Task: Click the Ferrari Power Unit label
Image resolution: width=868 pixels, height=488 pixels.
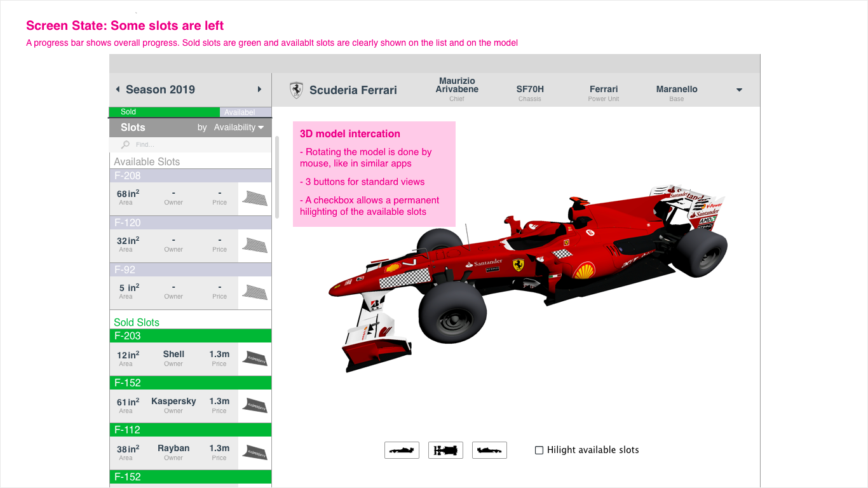Action: coord(604,89)
